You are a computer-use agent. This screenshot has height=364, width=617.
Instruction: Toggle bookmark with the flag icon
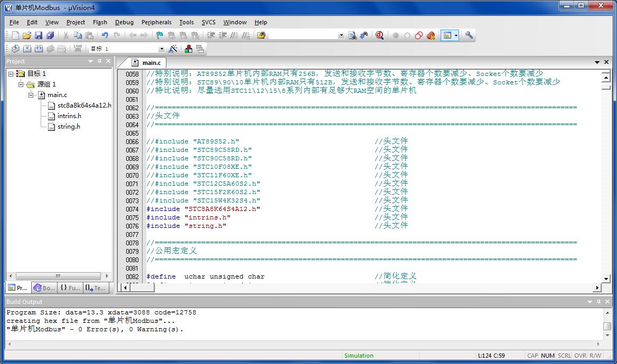click(x=160, y=35)
